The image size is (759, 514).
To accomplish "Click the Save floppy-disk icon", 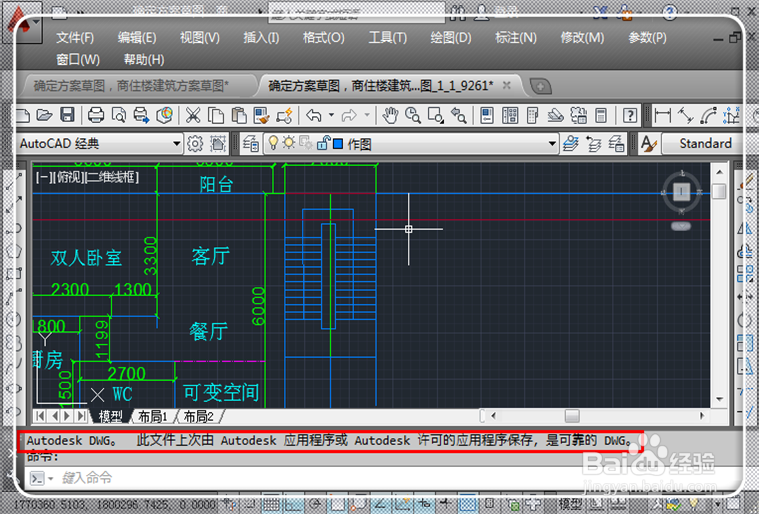I will 67,115.
